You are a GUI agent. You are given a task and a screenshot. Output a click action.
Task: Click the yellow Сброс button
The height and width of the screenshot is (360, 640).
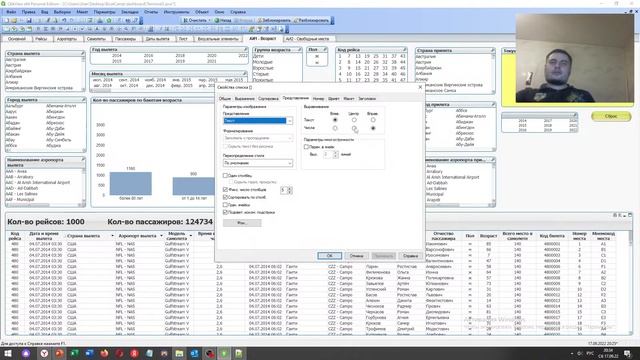[x=611, y=116]
